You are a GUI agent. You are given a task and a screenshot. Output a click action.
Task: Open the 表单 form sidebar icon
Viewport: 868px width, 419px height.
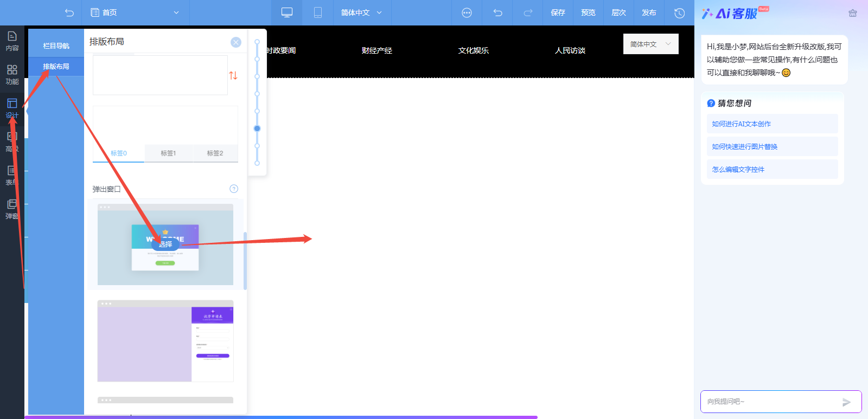[12, 176]
